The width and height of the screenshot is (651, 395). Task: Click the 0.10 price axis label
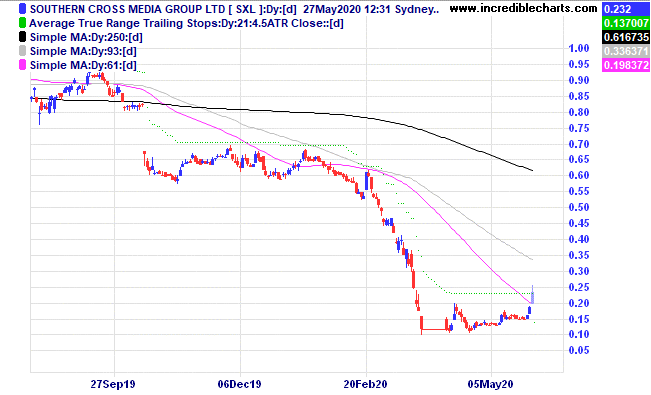tap(579, 334)
